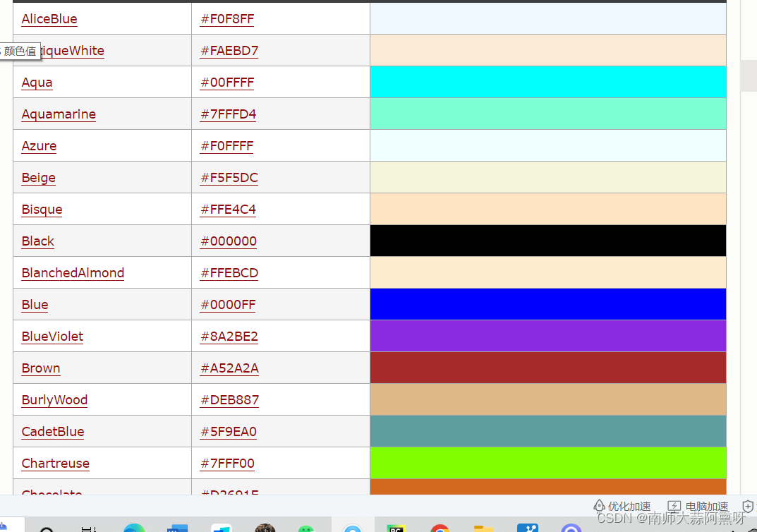Click the Beige row color swatch
Image resolution: width=757 pixels, height=532 pixels.
pos(548,177)
